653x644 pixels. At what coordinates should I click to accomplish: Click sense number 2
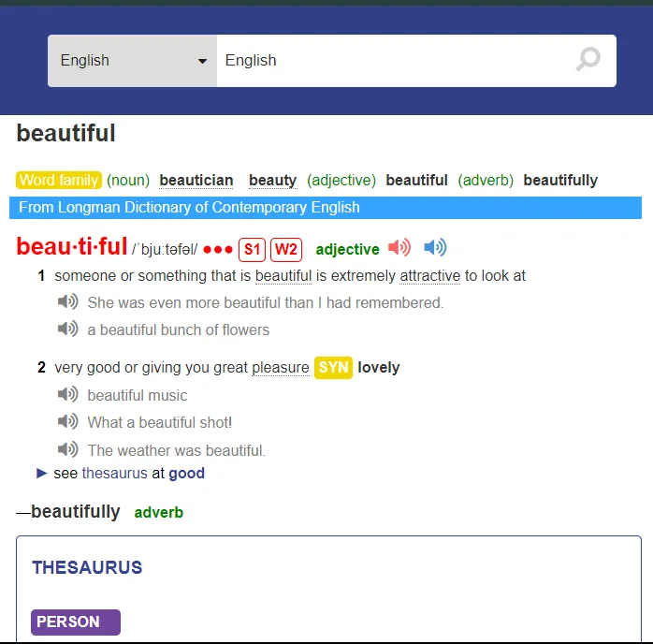(x=41, y=368)
